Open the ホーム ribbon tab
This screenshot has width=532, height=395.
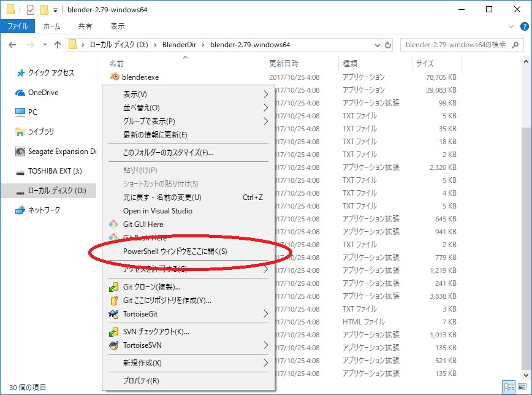click(51, 26)
